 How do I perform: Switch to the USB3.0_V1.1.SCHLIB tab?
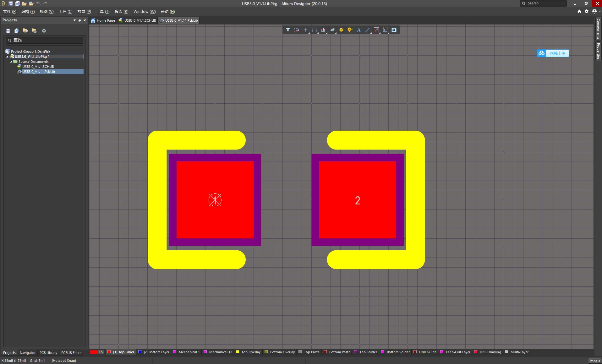pyautogui.click(x=137, y=20)
